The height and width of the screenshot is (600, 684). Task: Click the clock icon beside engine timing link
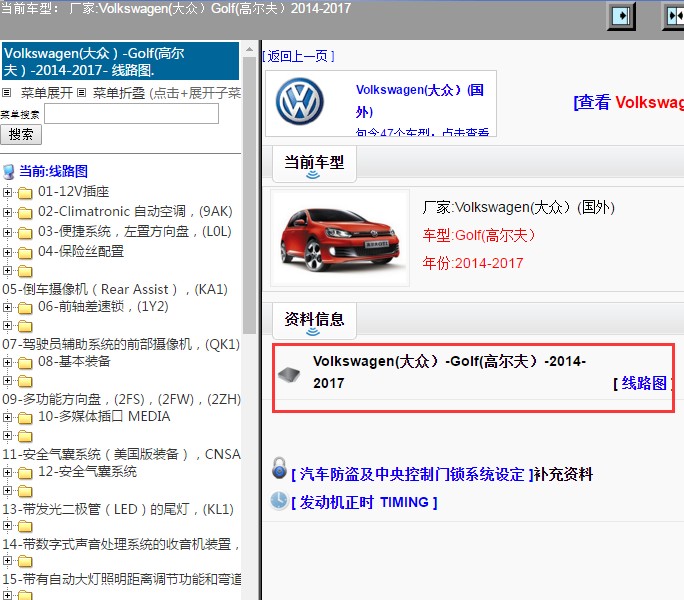click(279, 501)
